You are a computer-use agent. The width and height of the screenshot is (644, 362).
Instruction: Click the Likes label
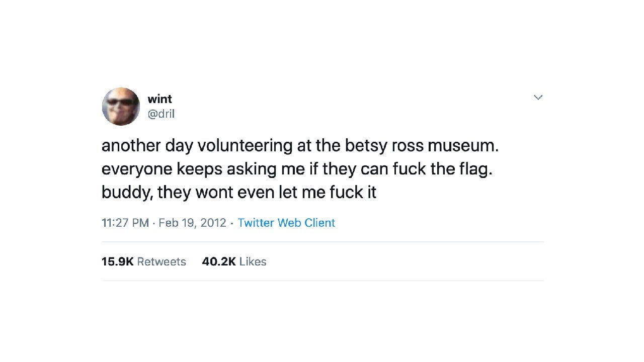(x=252, y=261)
